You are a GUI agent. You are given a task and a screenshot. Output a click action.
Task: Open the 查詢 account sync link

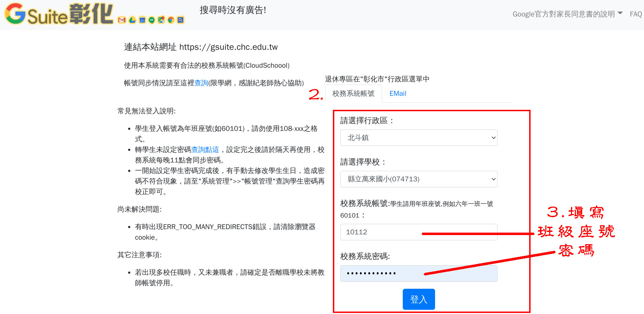click(201, 83)
